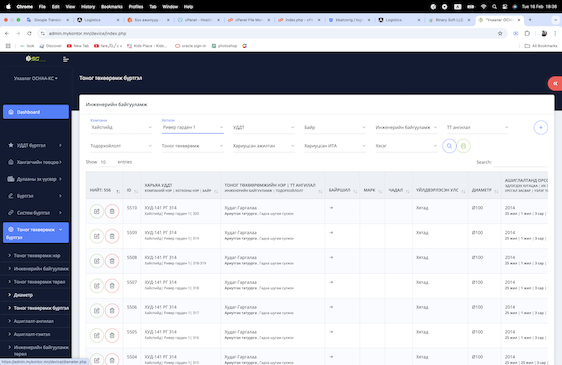Click the red double-chevron panel toggle button
Image resolution: width=562 pixels, height=365 pixels.
click(x=555, y=84)
